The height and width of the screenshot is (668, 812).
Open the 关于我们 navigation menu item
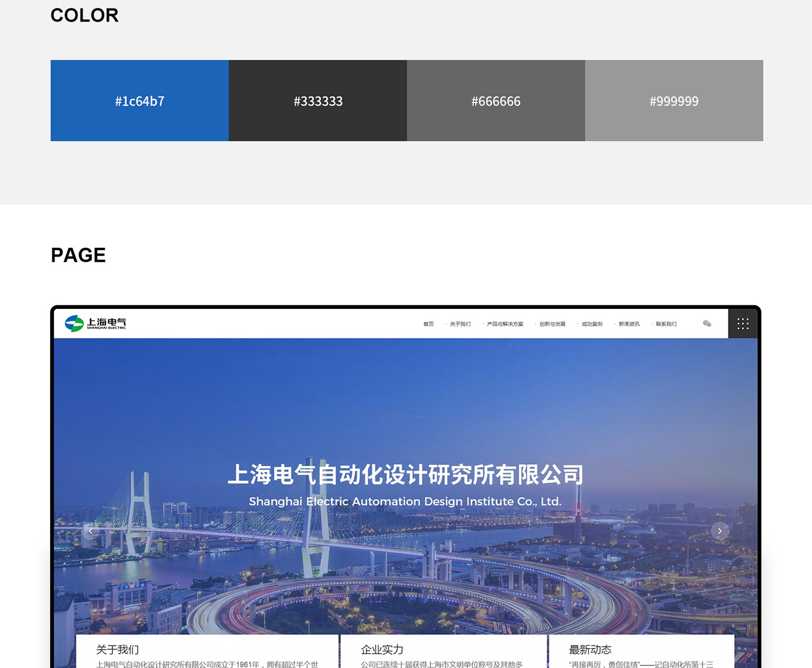click(460, 324)
